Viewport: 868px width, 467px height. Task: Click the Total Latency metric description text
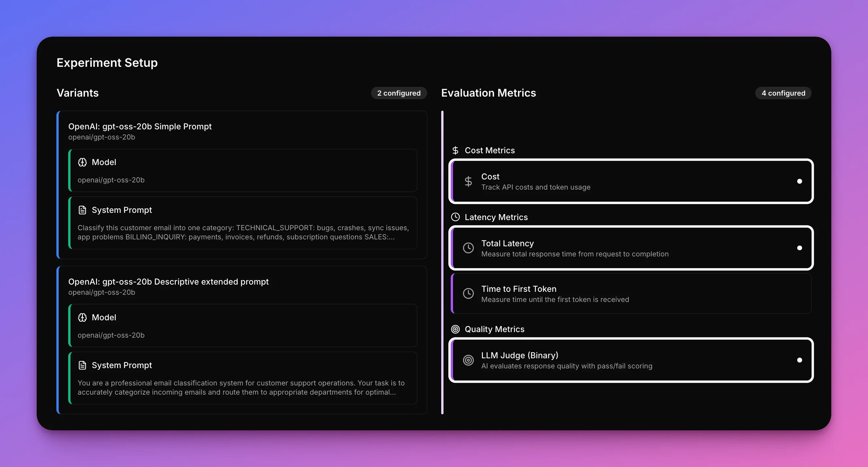coord(575,254)
